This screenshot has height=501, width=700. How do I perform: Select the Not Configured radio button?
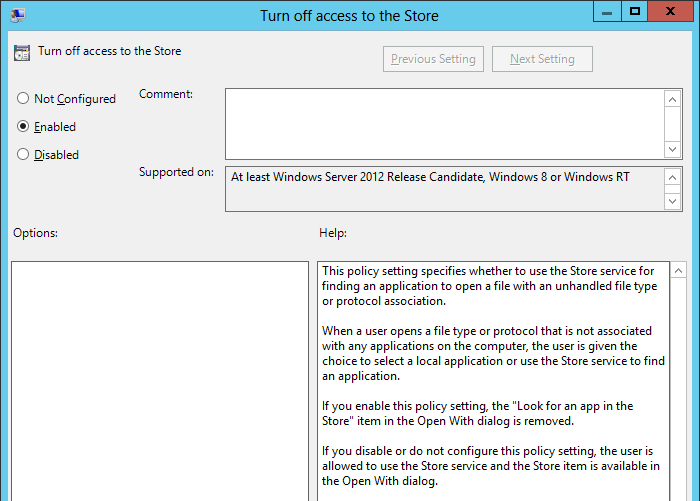(23, 99)
